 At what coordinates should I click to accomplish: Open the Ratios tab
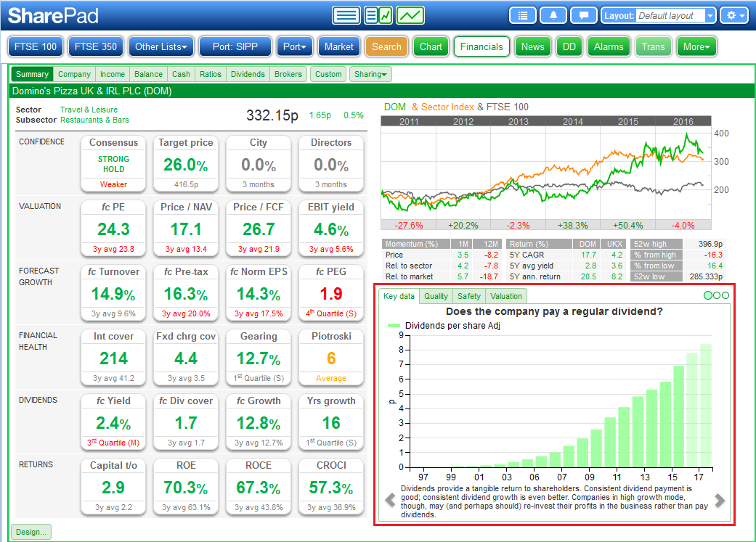pyautogui.click(x=211, y=74)
